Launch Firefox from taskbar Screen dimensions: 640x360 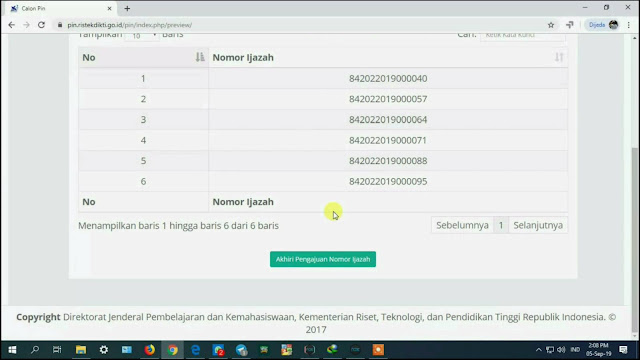[x=149, y=350]
